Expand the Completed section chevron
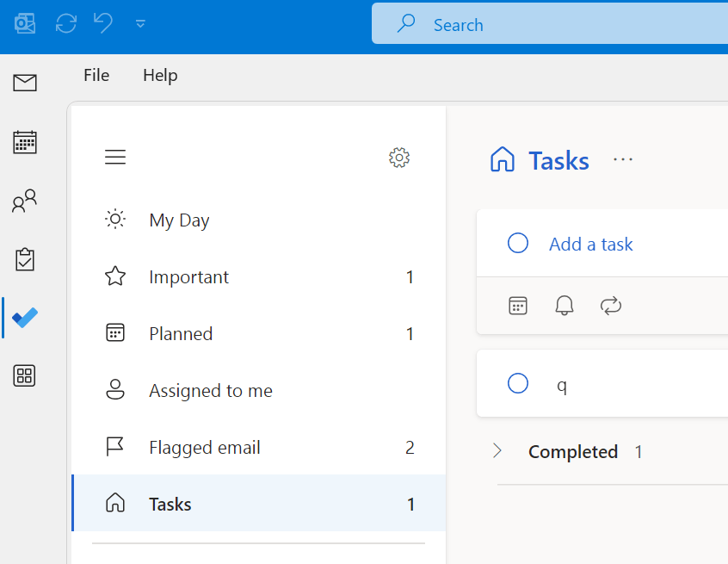The width and height of the screenshot is (728, 564). click(497, 451)
